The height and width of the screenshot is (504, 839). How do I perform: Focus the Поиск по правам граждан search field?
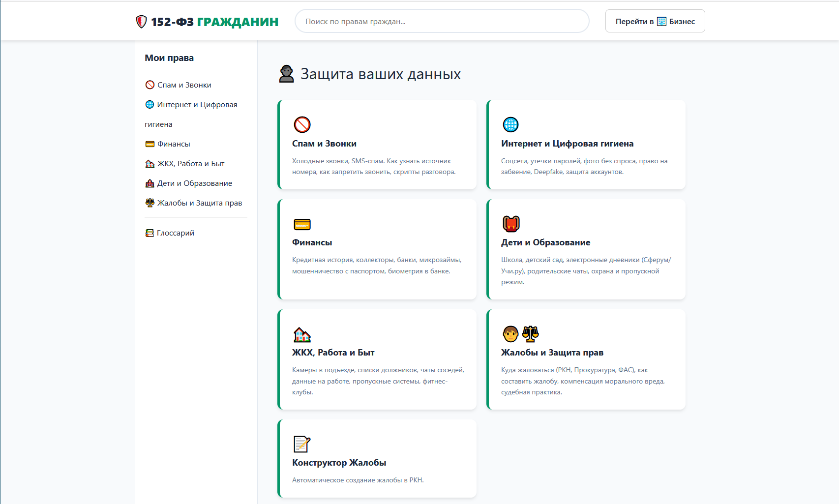[x=442, y=21]
